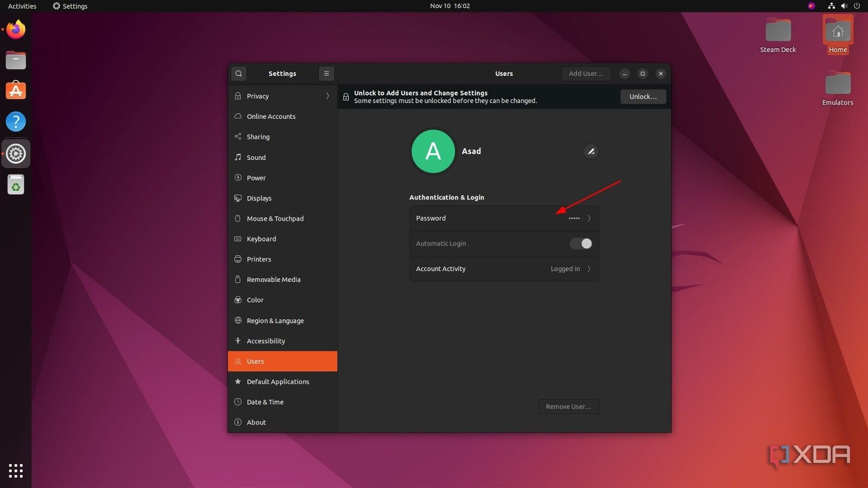Viewport: 868px width, 488px height.
Task: Open Keyboard settings
Action: 261,239
